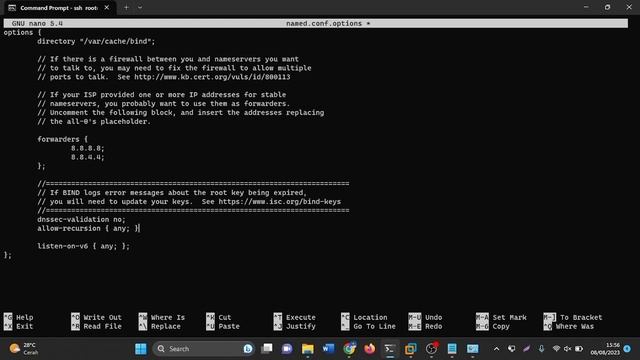Open the rightmost blue app taskbar icon
Image resolution: width=640 pixels, height=360 pixels.
click(x=473, y=349)
